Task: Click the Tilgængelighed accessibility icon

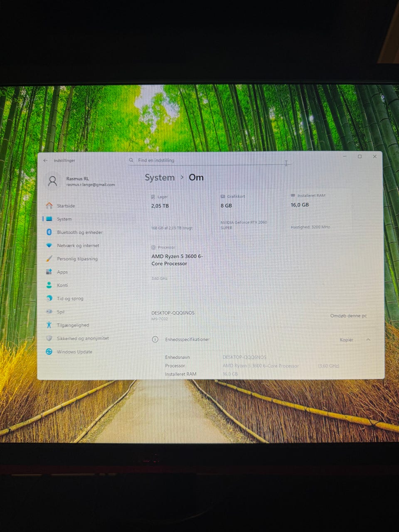Action: [x=49, y=325]
